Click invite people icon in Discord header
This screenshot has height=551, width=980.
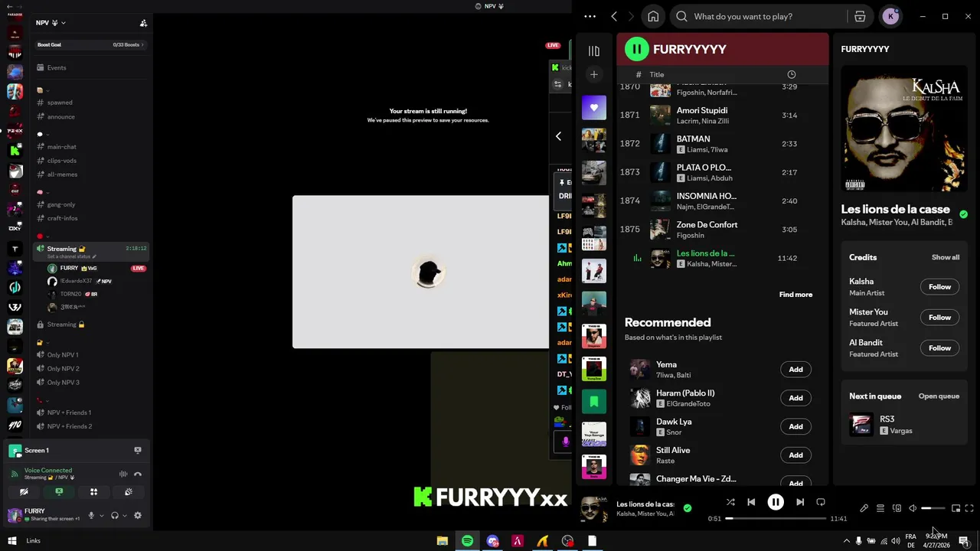pyautogui.click(x=143, y=23)
